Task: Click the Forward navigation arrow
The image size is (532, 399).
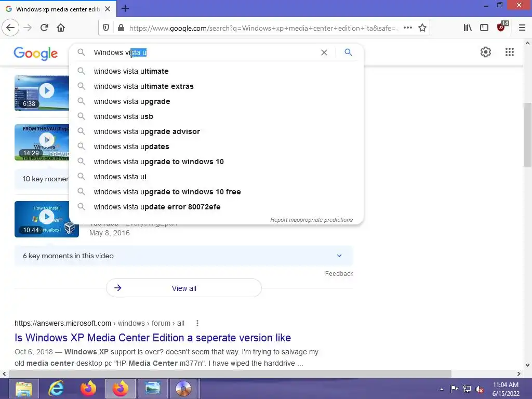Action: point(28,28)
